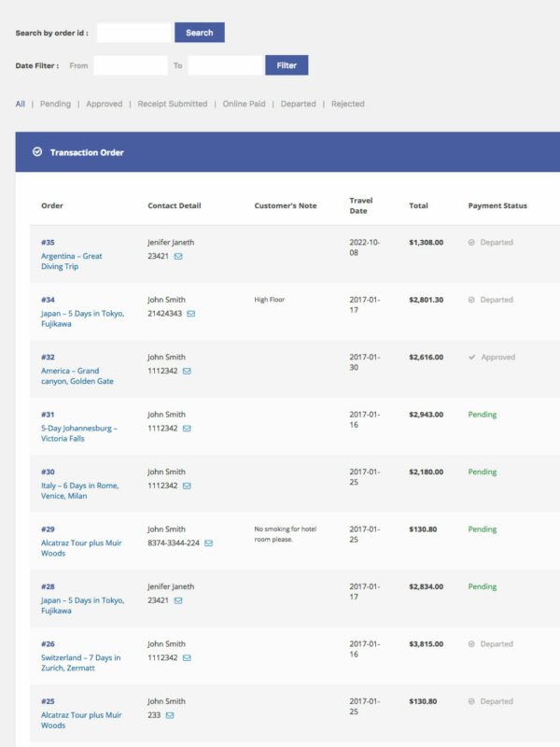560x747 pixels.
Task: Click the check-circle icon in Transaction Order header
Action: click(37, 152)
